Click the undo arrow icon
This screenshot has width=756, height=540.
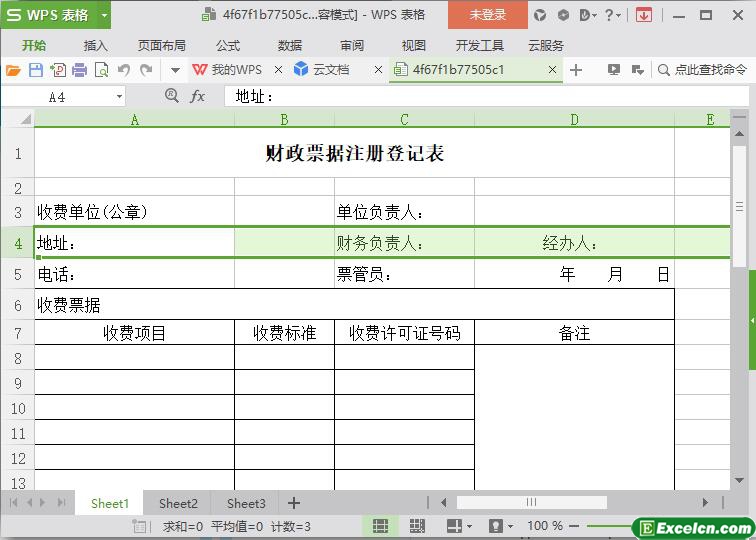[124, 70]
